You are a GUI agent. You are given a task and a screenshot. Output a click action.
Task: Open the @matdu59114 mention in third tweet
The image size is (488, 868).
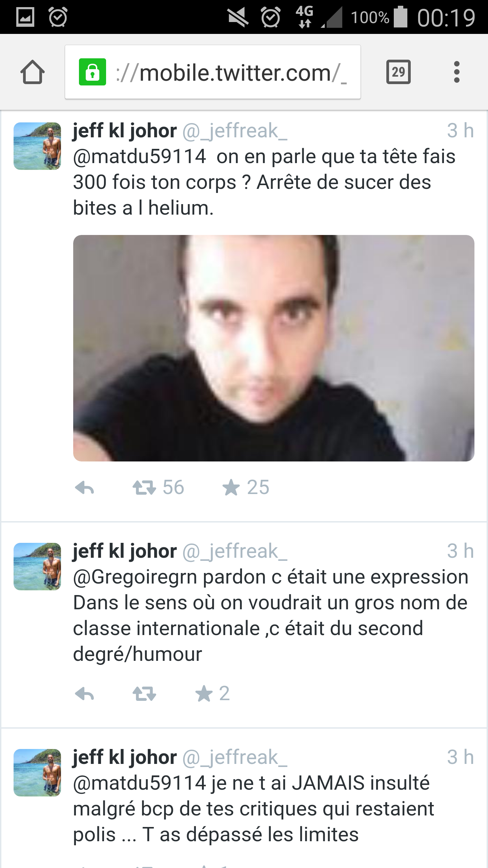140,783
